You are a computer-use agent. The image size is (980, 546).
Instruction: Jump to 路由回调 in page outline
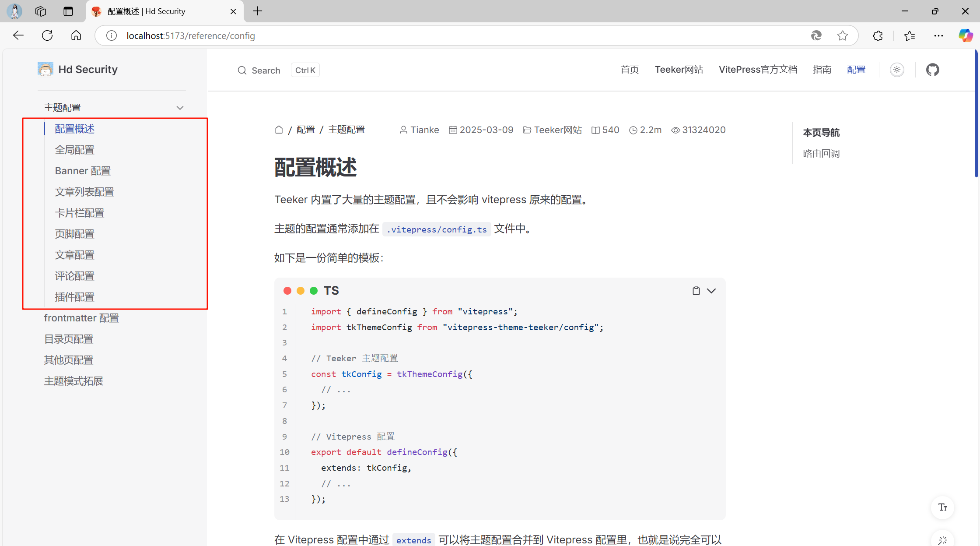tap(821, 154)
